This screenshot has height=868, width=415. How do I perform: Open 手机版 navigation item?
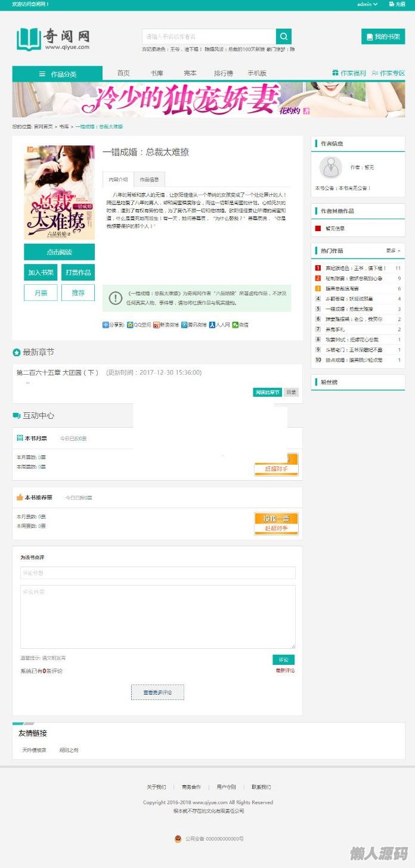(x=257, y=73)
